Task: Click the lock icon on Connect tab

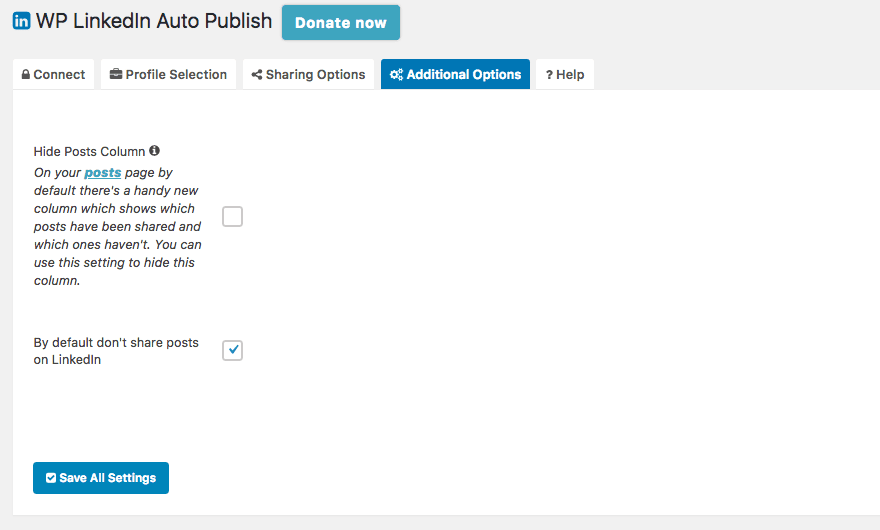Action: click(26, 75)
